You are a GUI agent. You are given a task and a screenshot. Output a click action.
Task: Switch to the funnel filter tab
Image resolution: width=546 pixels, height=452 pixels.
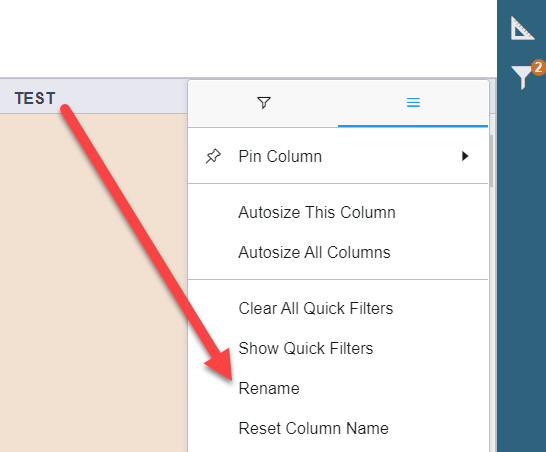click(x=264, y=103)
